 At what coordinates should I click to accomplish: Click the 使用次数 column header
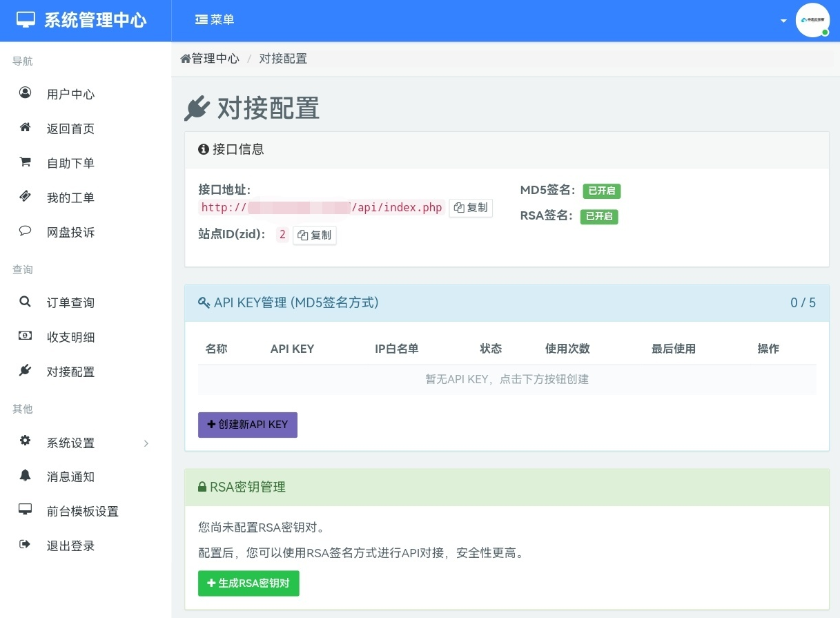pos(567,349)
